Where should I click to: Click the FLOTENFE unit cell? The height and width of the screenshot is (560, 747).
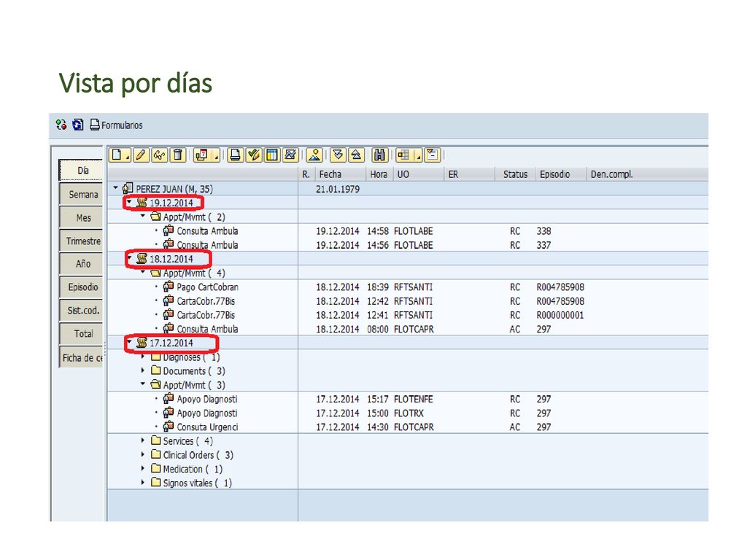[414, 399]
